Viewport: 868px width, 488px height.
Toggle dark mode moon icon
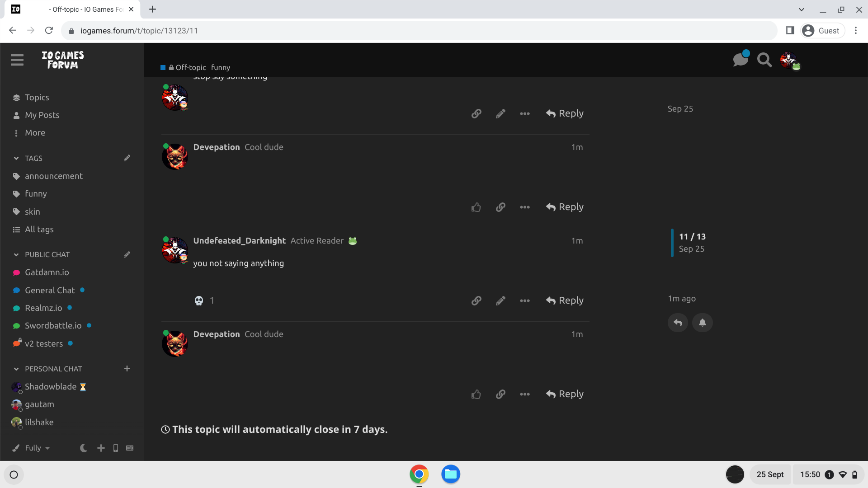click(84, 448)
